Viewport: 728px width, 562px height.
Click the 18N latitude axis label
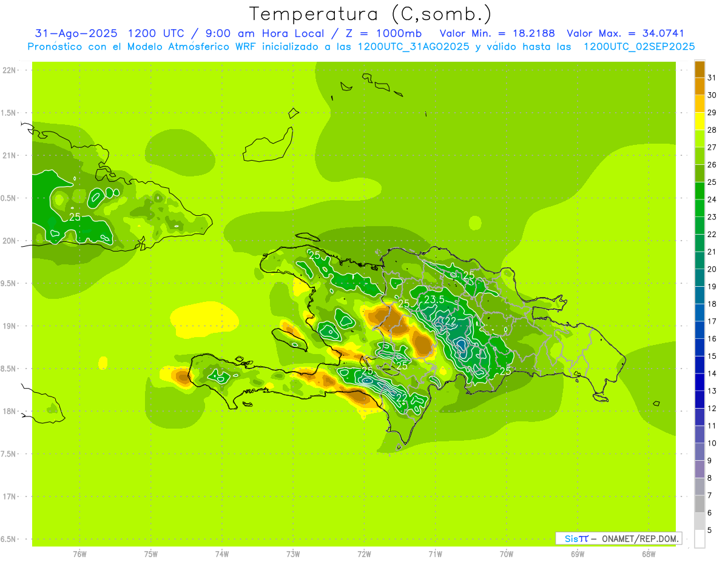(x=8, y=411)
